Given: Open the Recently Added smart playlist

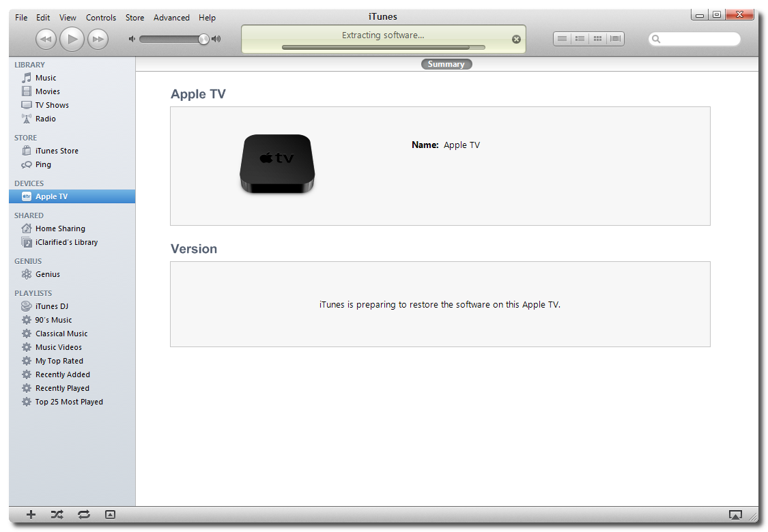Looking at the screenshot, I should (62, 374).
